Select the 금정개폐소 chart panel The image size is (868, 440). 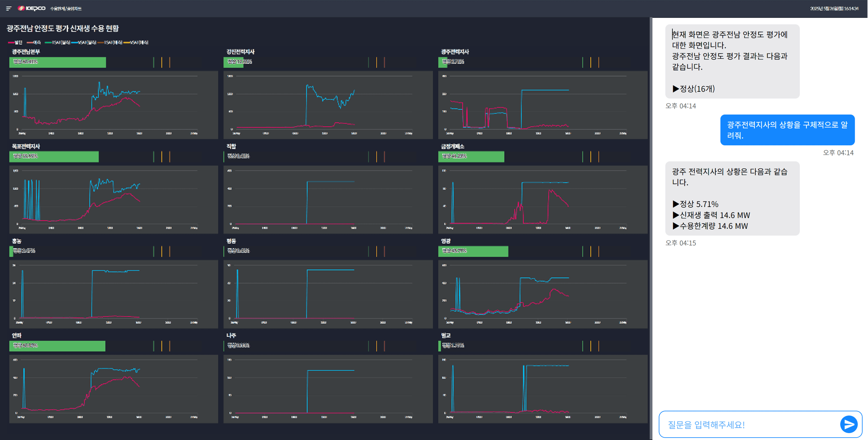(543, 199)
